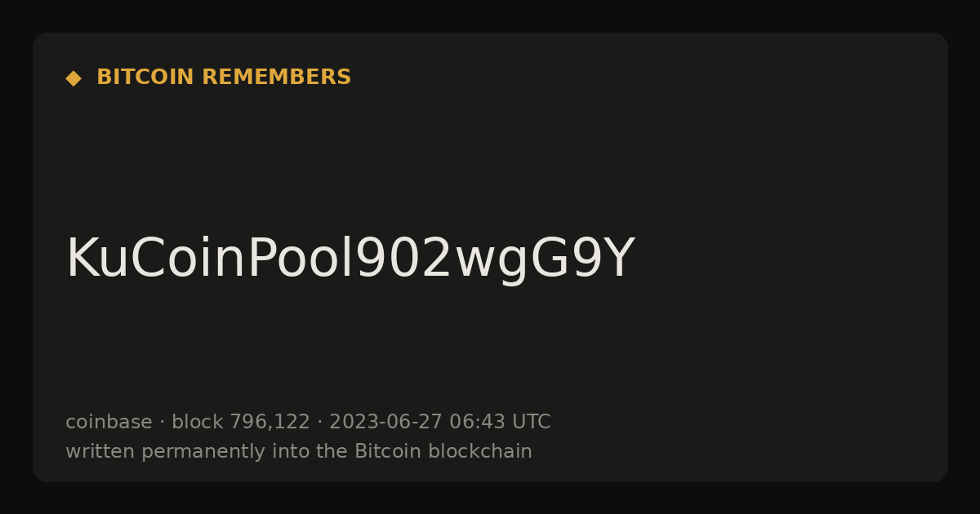This screenshot has width=980, height=514.
Task: Click the 'written permanently' caption line
Action: click(x=299, y=451)
